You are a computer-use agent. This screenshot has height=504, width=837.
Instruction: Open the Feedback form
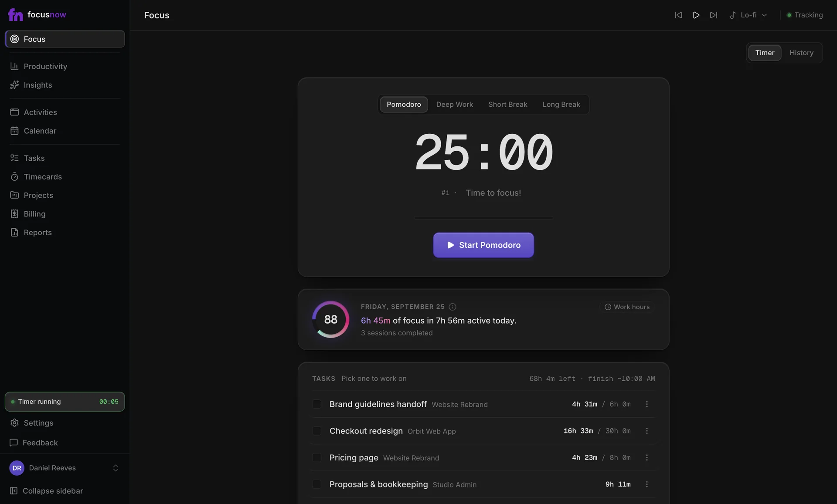point(65,443)
